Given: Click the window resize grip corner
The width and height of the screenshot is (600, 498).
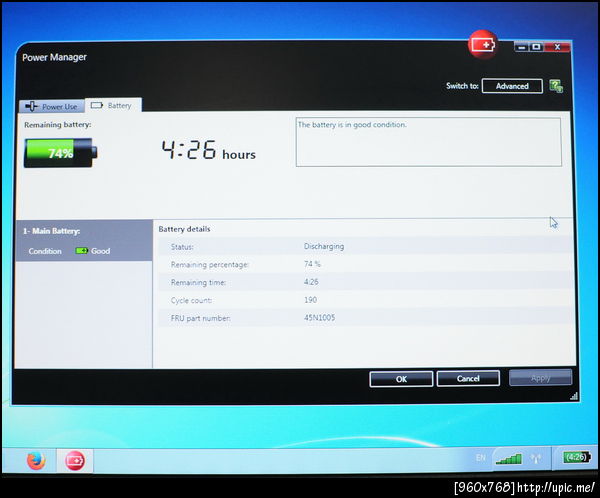Looking at the screenshot, I should [x=574, y=396].
